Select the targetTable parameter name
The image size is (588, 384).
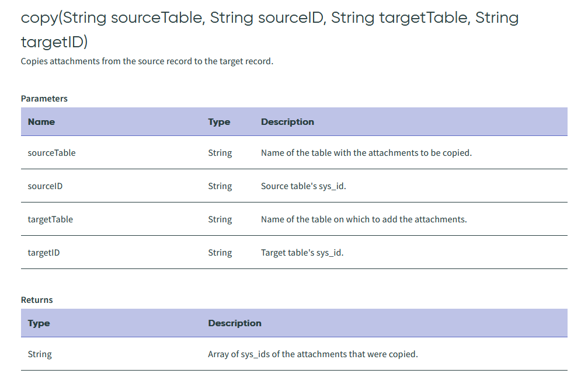pyautogui.click(x=51, y=219)
